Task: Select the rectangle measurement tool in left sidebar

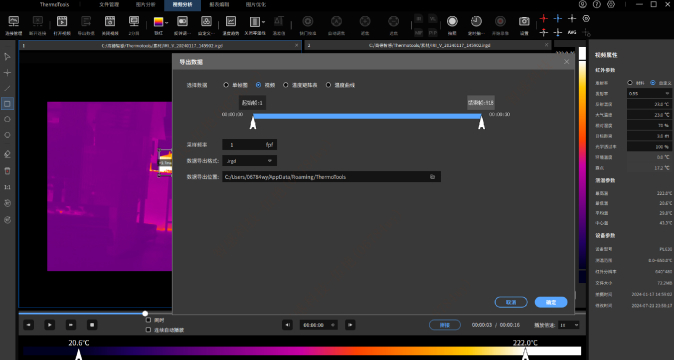Action: point(7,104)
